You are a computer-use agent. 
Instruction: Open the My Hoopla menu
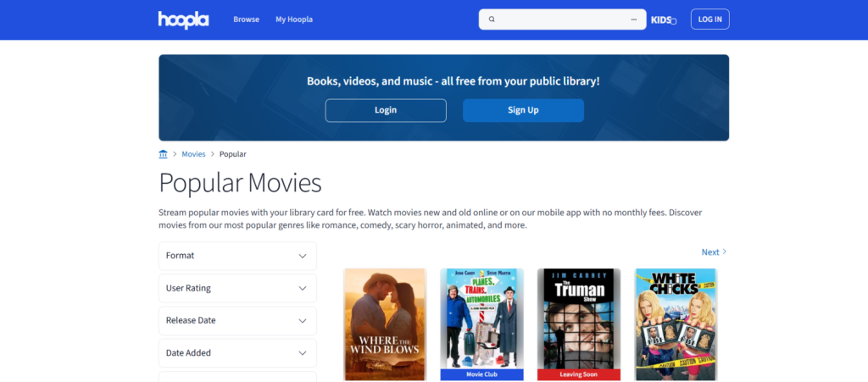click(294, 19)
